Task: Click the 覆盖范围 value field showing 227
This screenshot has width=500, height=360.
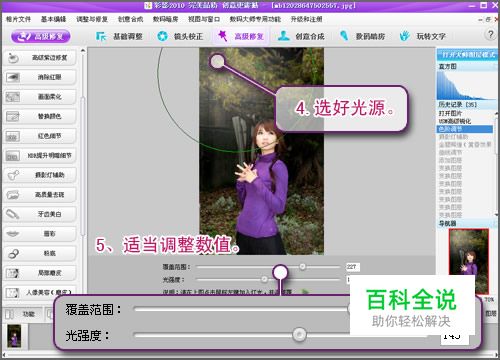Action: click(x=353, y=267)
